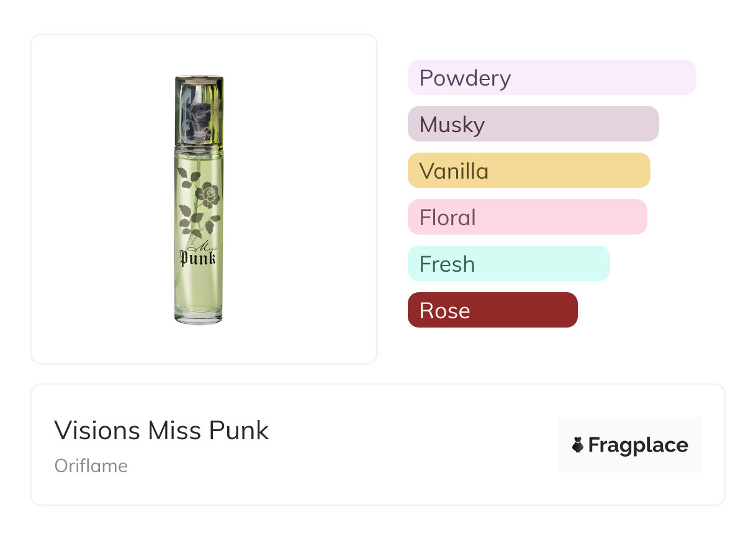Click the gothic "Punk" lettering on bottle

(x=197, y=257)
